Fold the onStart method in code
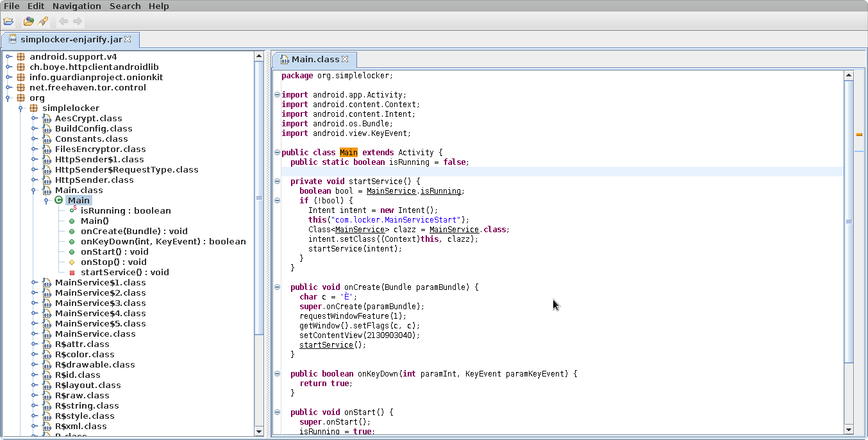Viewport: 868px width, 440px height. (x=277, y=412)
